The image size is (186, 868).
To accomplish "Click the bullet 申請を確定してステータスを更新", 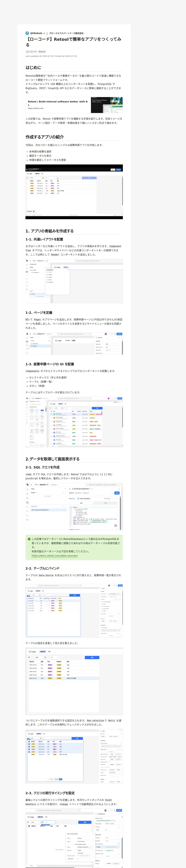I will [x=48, y=160].
